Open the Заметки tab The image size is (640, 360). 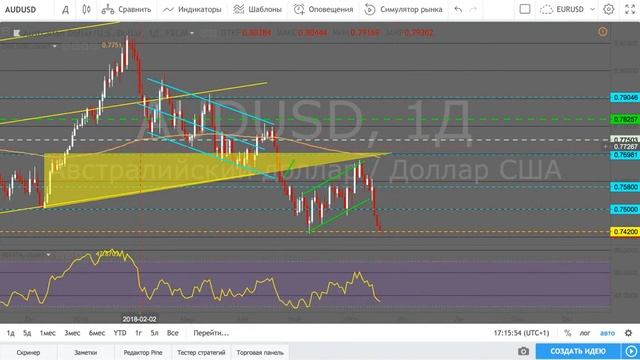coord(86,352)
